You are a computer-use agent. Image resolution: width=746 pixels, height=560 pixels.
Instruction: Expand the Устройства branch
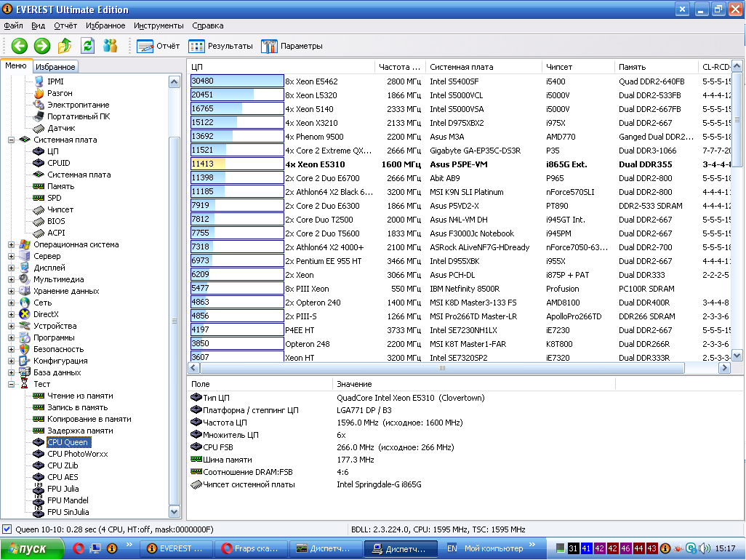(x=11, y=326)
